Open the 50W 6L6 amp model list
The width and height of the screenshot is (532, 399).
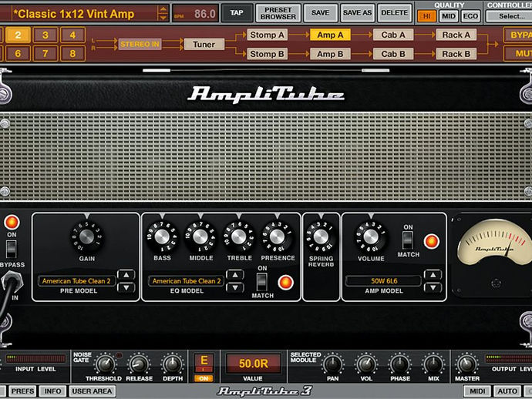coord(384,280)
